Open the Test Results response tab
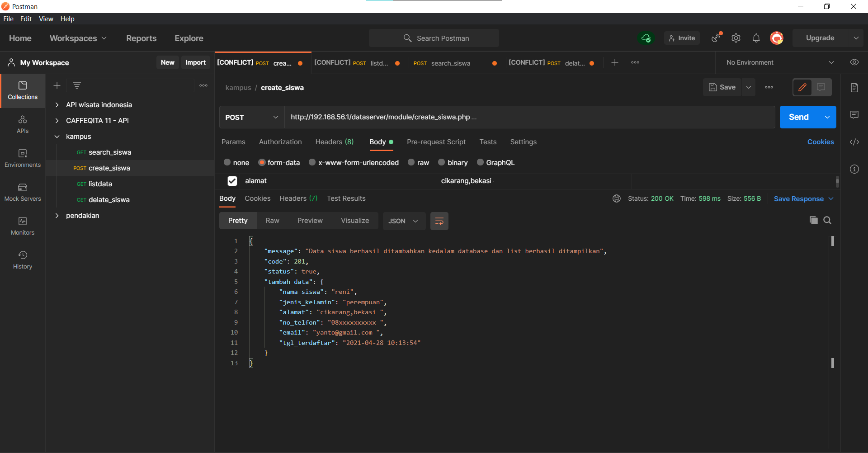Image resolution: width=868 pixels, height=453 pixels. click(346, 198)
